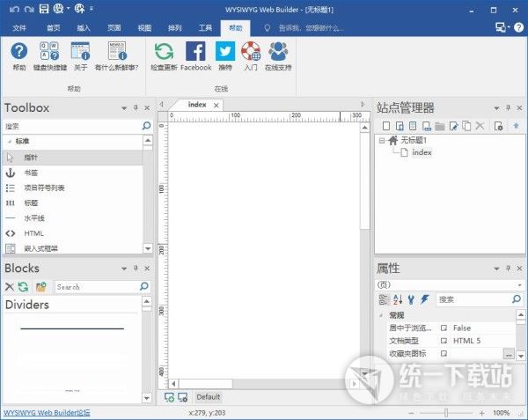Open the 文件 menu tab
The image size is (528, 420).
point(20,28)
